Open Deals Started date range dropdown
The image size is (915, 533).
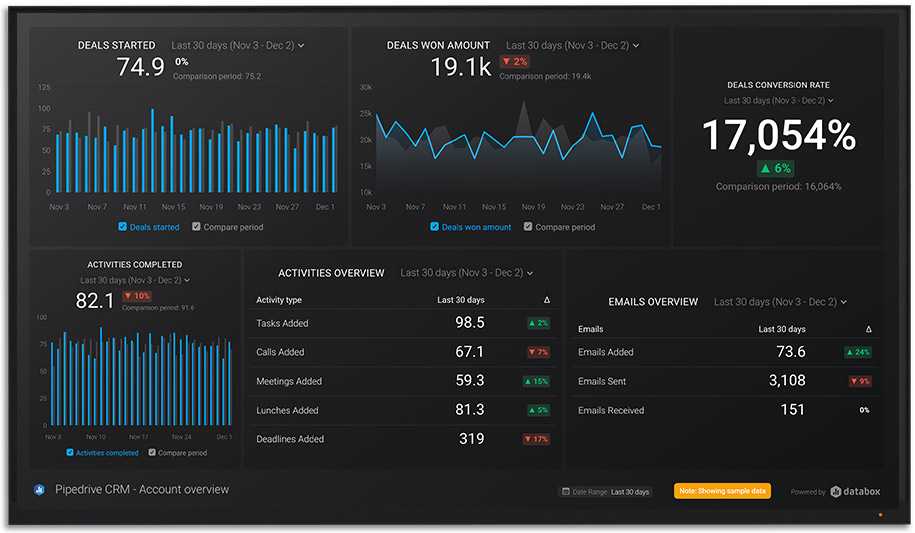click(x=238, y=46)
